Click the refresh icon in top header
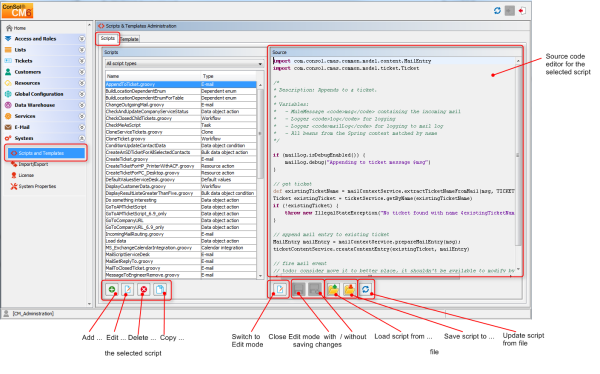600x374 pixels. pos(497,11)
